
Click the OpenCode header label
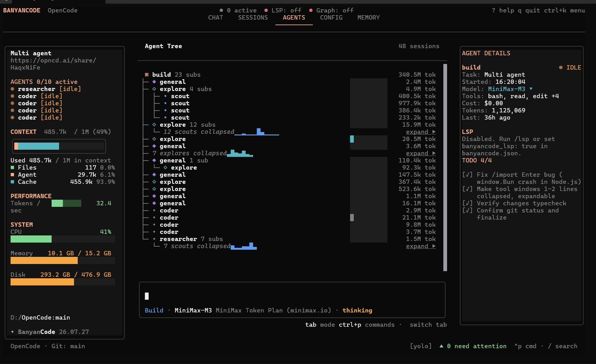point(62,10)
